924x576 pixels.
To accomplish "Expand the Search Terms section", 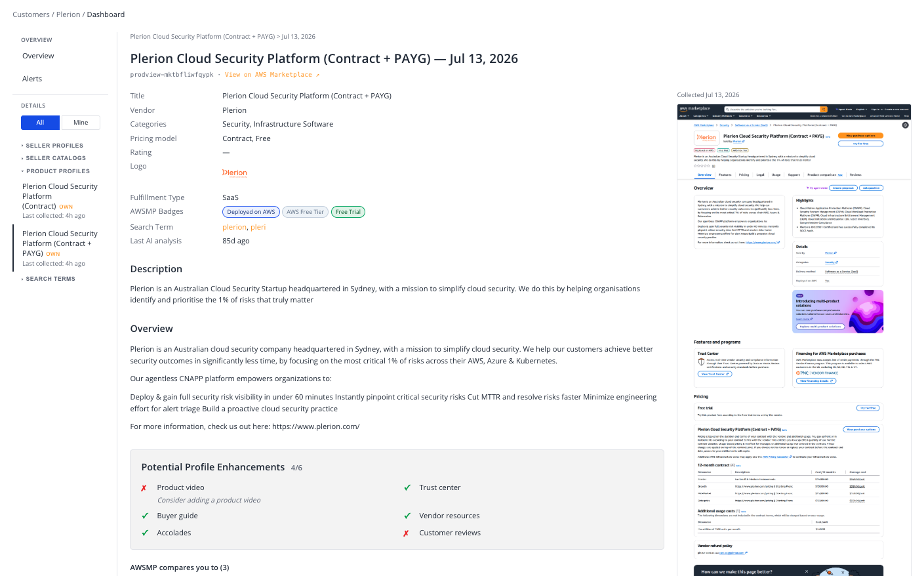I will [49, 279].
